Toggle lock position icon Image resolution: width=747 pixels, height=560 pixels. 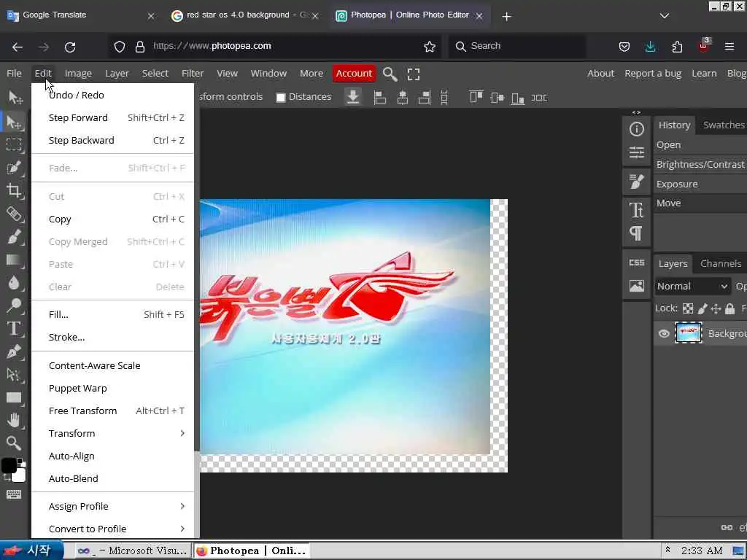[716, 308]
